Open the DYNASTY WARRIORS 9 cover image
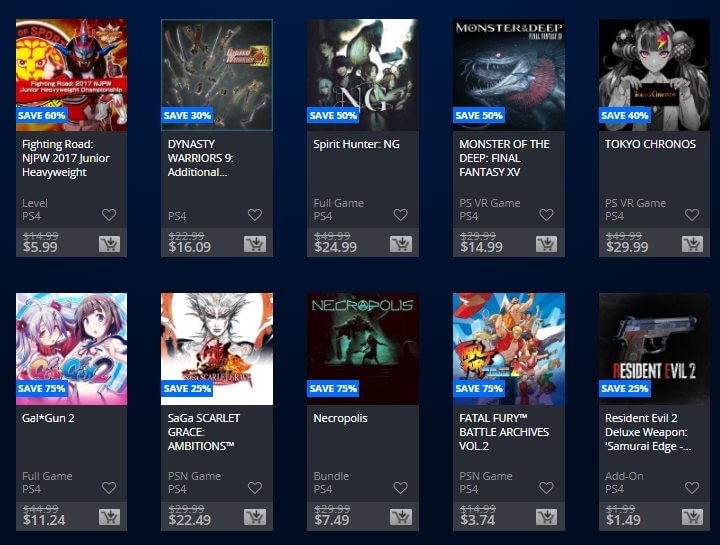 217,75
